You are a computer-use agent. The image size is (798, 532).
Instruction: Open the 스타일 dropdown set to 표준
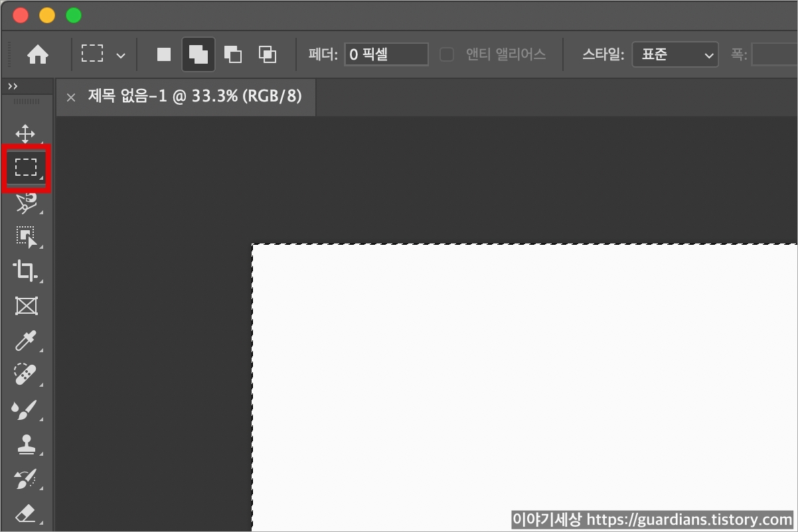675,54
